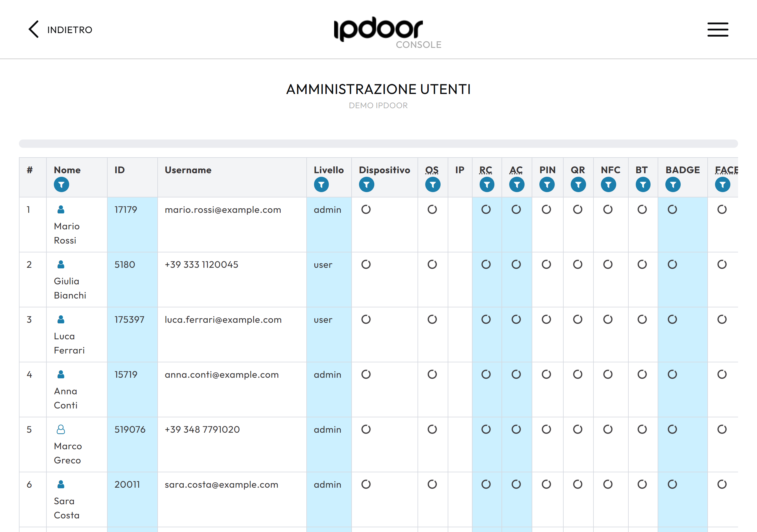Click Anna Conti's user icon
The image size is (757, 532).
pyautogui.click(x=61, y=374)
